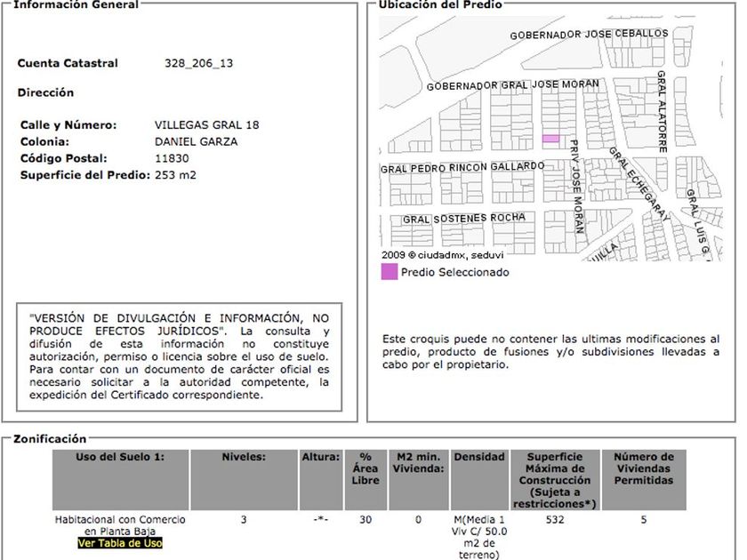
Task: Click the Altura column header
Action: click(321, 479)
